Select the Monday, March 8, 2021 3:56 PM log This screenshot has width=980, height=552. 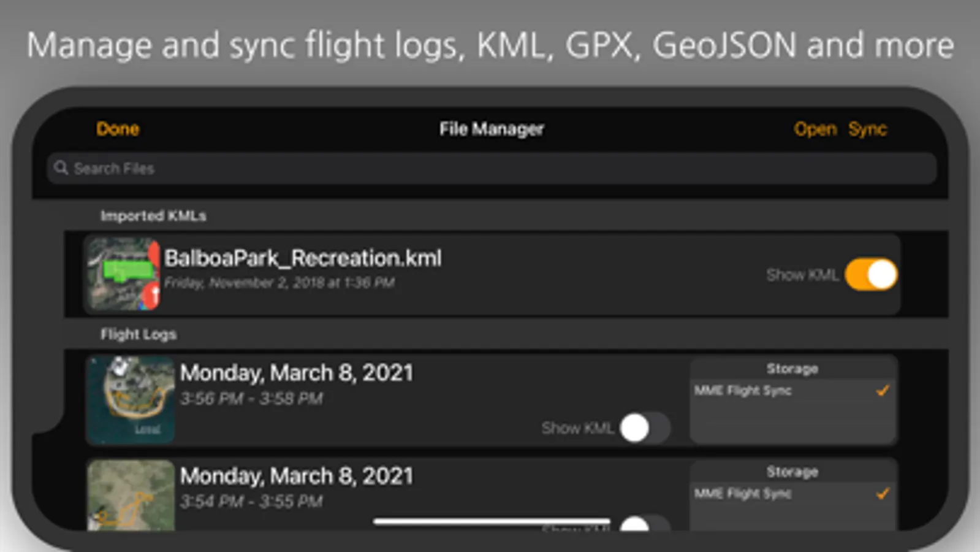tap(297, 374)
